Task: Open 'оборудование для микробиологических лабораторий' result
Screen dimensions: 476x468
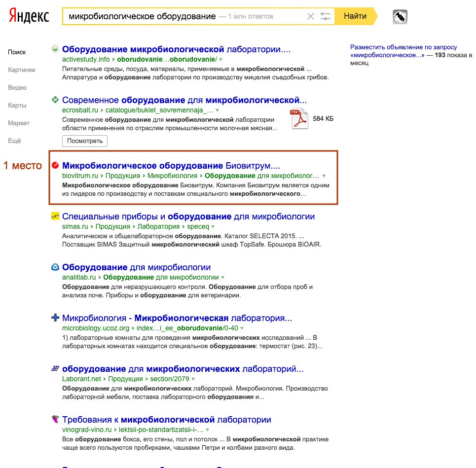Action: (x=183, y=369)
